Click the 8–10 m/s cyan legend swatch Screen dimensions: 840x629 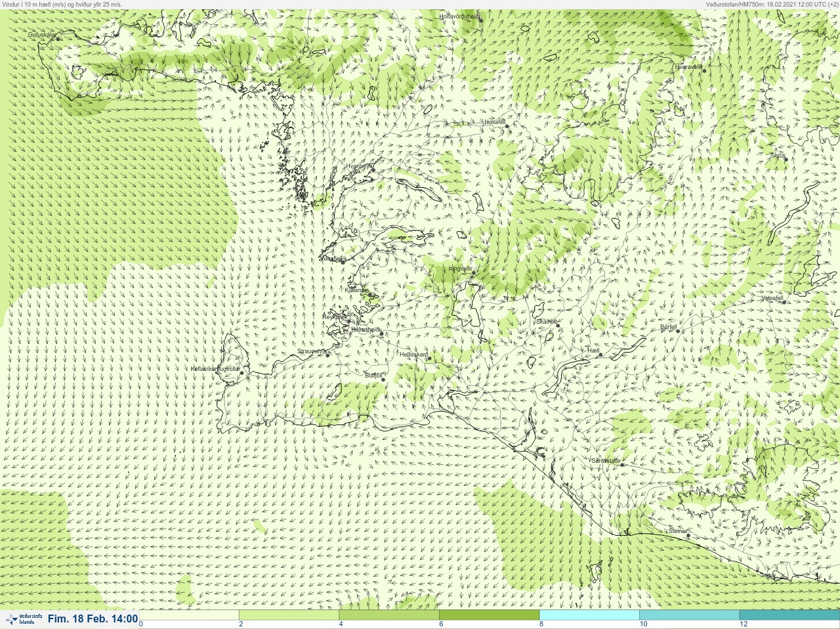tap(589, 615)
